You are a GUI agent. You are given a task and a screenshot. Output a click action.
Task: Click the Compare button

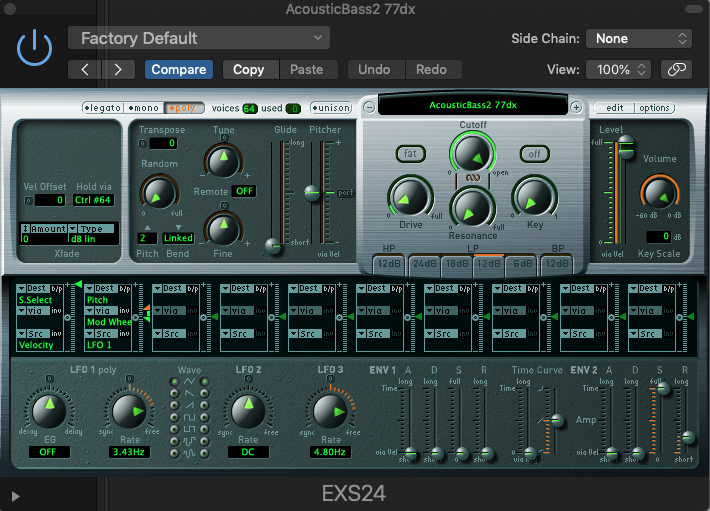(x=178, y=70)
